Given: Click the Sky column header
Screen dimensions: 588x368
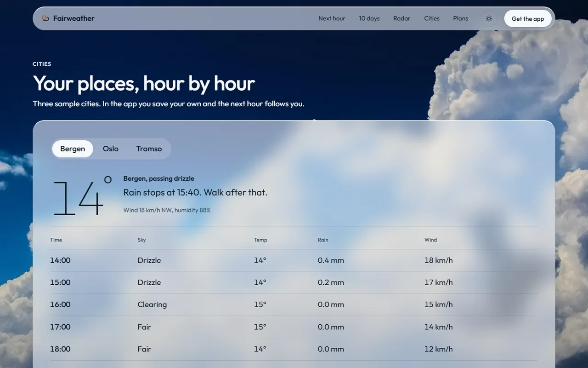Looking at the screenshot, I should pyautogui.click(x=141, y=240).
